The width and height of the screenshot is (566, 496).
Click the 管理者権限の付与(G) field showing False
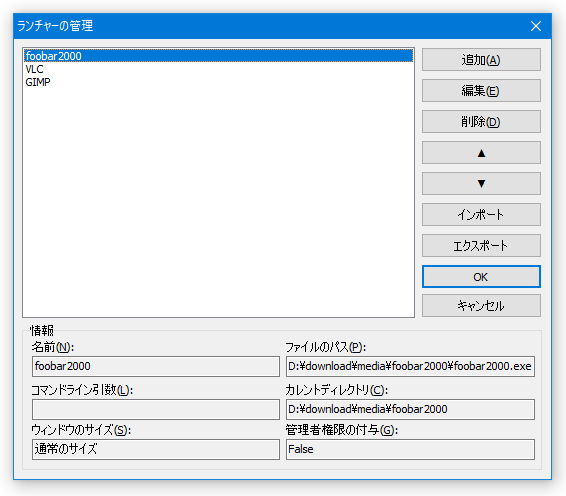[x=410, y=449]
